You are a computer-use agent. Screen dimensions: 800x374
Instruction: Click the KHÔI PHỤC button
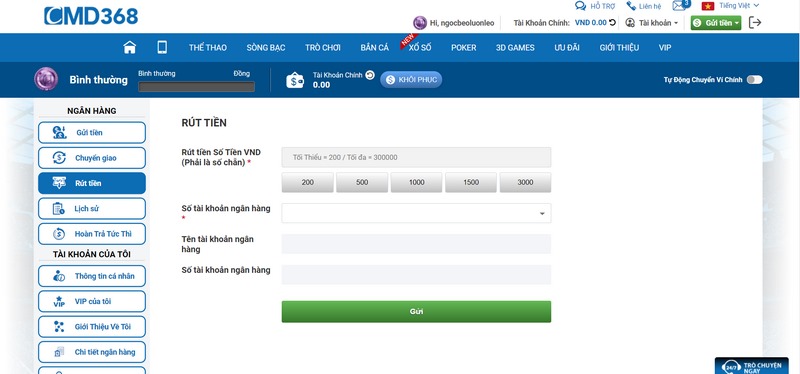click(x=411, y=80)
